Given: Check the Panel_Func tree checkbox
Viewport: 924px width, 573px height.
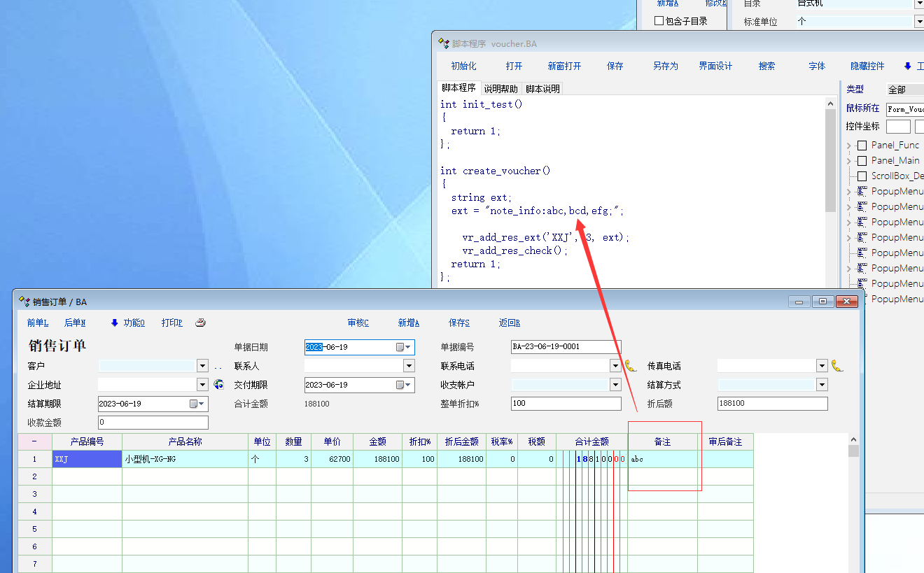Looking at the screenshot, I should (x=862, y=146).
